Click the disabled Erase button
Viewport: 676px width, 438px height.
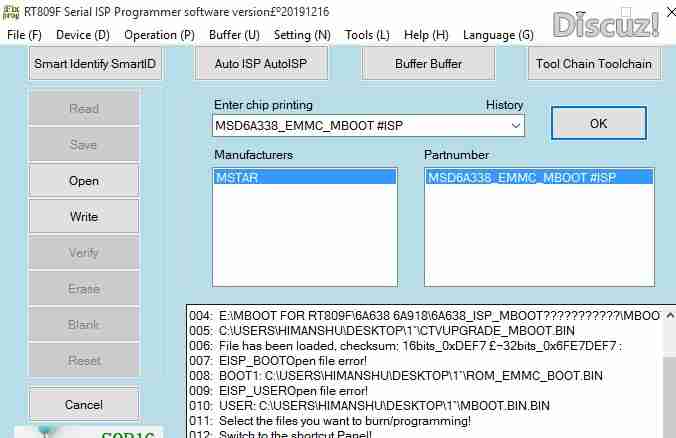coord(84,288)
